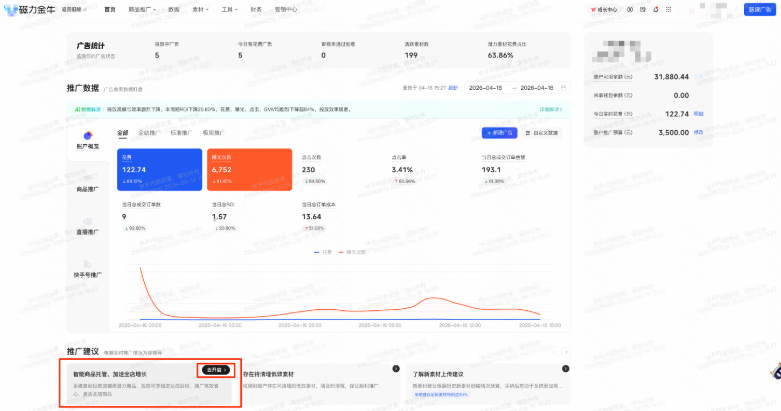Click the 磁力金牛 logo

point(29,9)
